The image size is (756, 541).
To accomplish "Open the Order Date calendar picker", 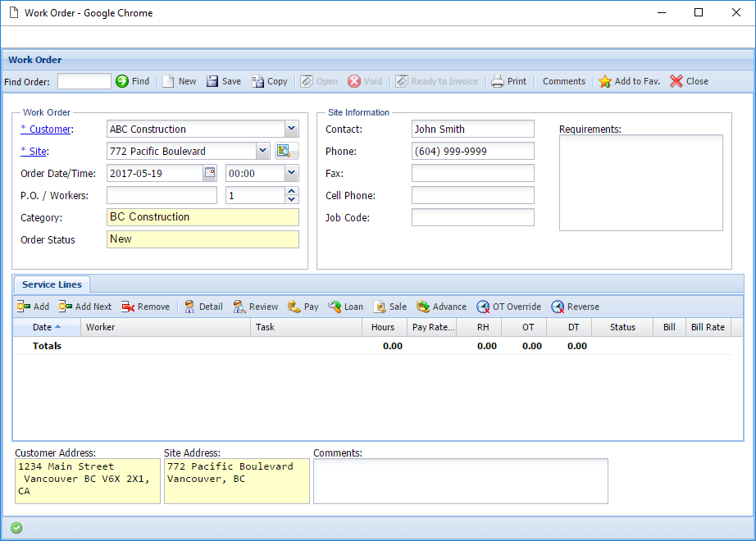I will click(x=208, y=173).
